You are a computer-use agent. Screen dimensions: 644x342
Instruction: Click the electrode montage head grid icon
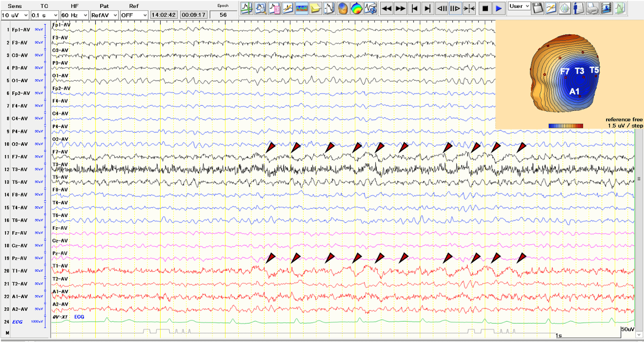pyautogui.click(x=565, y=9)
